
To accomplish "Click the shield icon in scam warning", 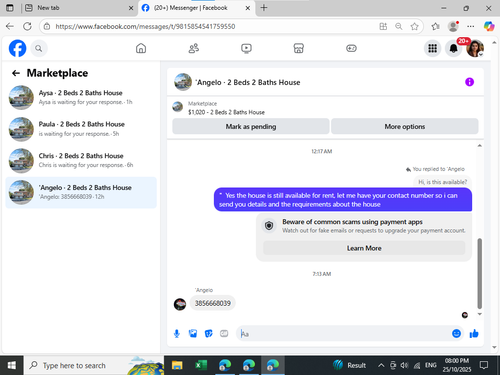I will coord(269,226).
